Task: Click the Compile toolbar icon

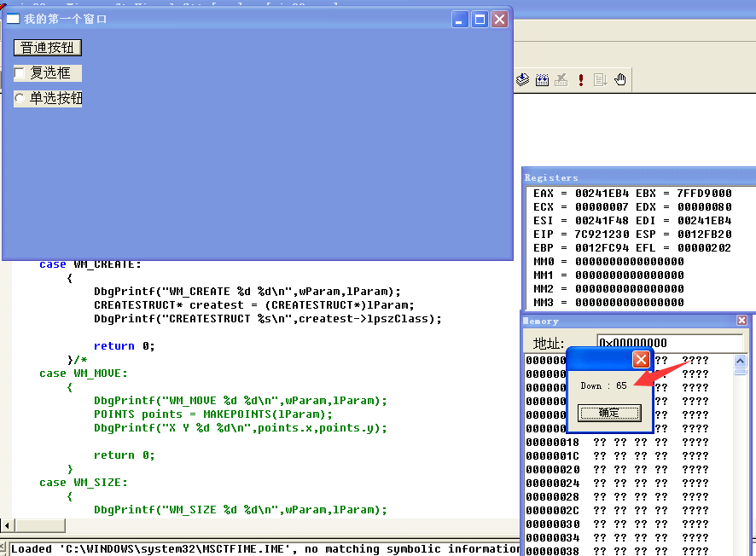Action: (523, 79)
